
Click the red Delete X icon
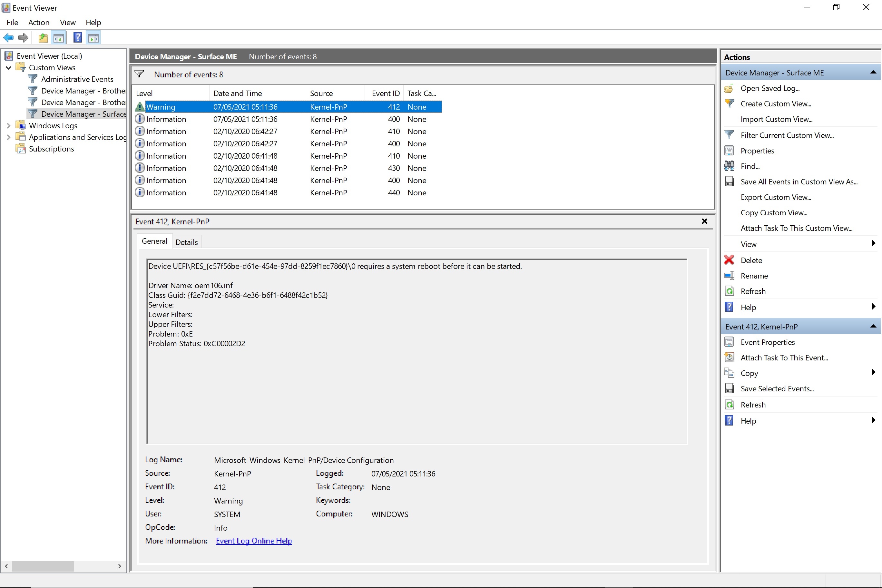tap(729, 260)
